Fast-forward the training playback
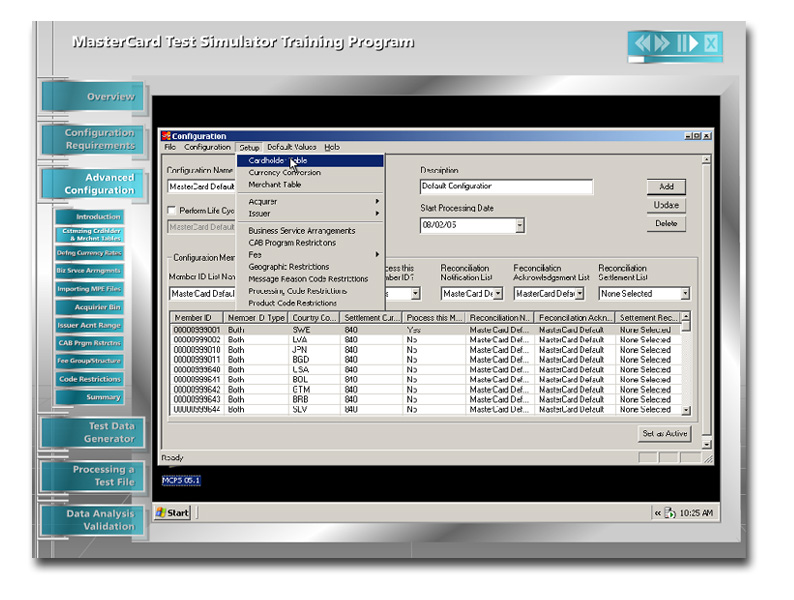Image resolution: width=794 pixels, height=600 pixels. point(662,43)
